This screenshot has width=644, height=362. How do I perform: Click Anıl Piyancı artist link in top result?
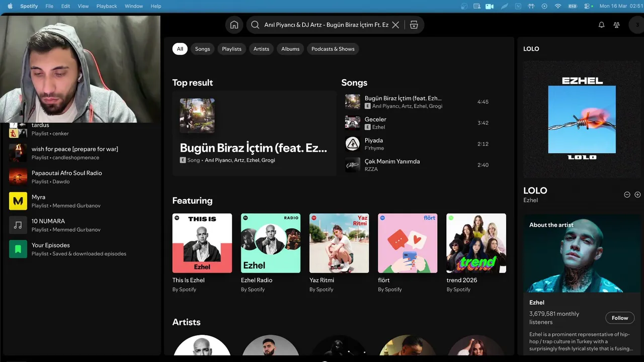tap(218, 160)
